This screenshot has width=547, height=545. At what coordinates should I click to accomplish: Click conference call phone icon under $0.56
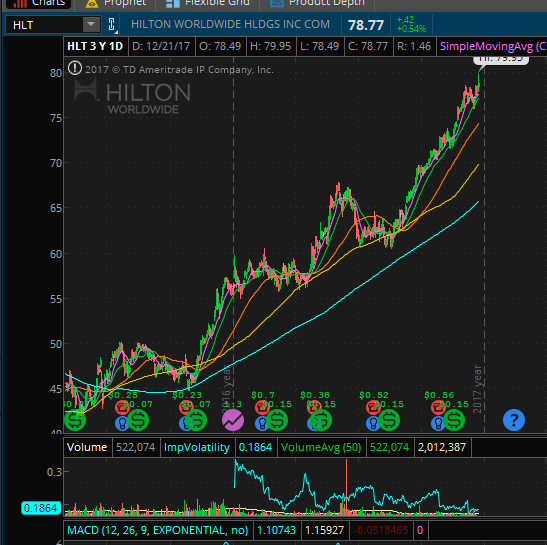[438, 407]
